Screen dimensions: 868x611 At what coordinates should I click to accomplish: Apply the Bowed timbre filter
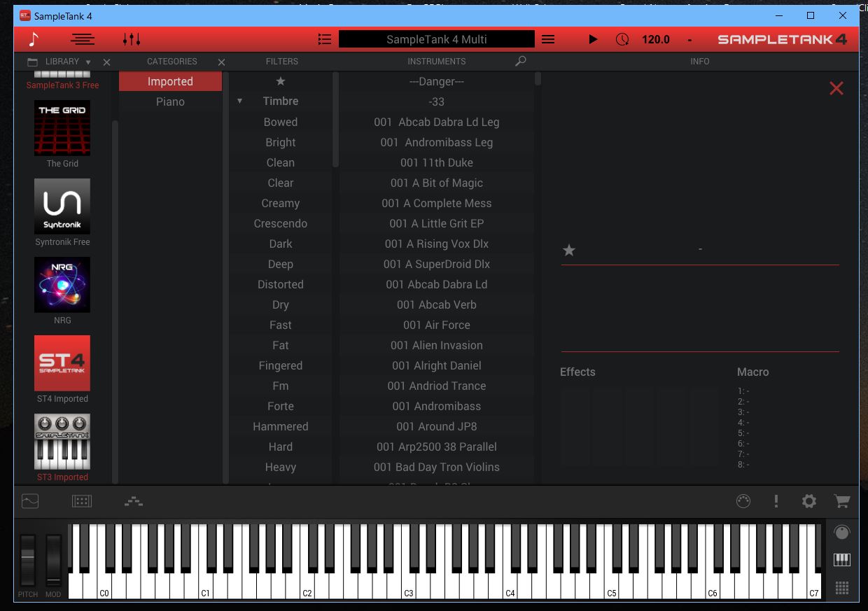point(281,122)
